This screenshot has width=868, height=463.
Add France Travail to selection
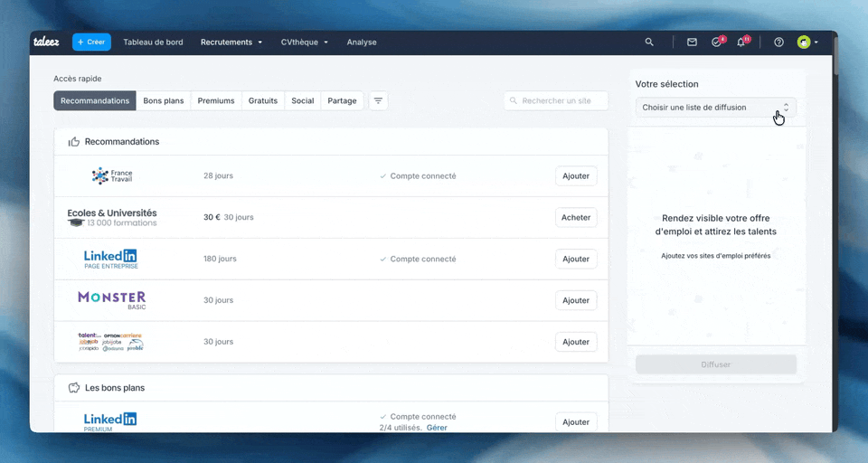[x=576, y=176]
